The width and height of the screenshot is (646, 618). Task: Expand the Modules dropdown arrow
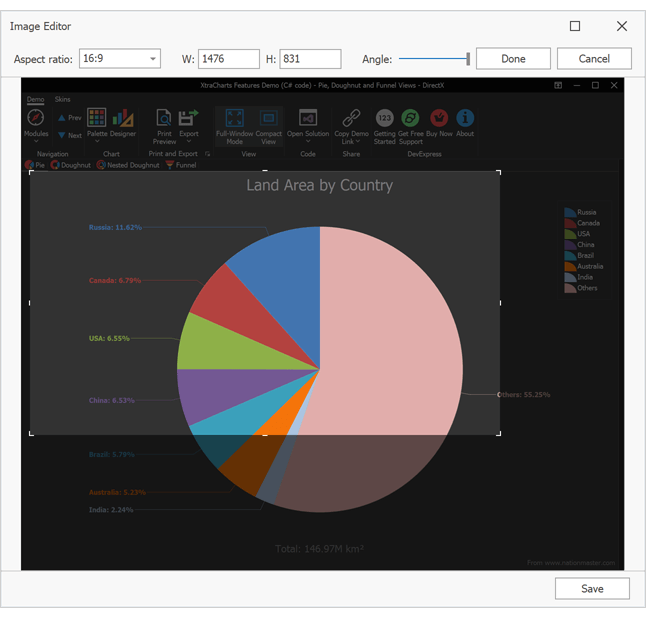coord(36,141)
